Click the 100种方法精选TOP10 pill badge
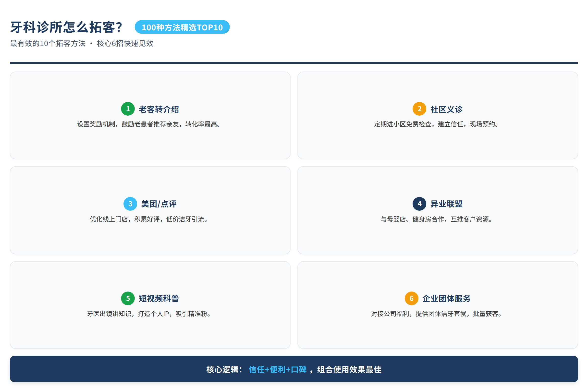Screen dimensions: 588x392 (182, 27)
